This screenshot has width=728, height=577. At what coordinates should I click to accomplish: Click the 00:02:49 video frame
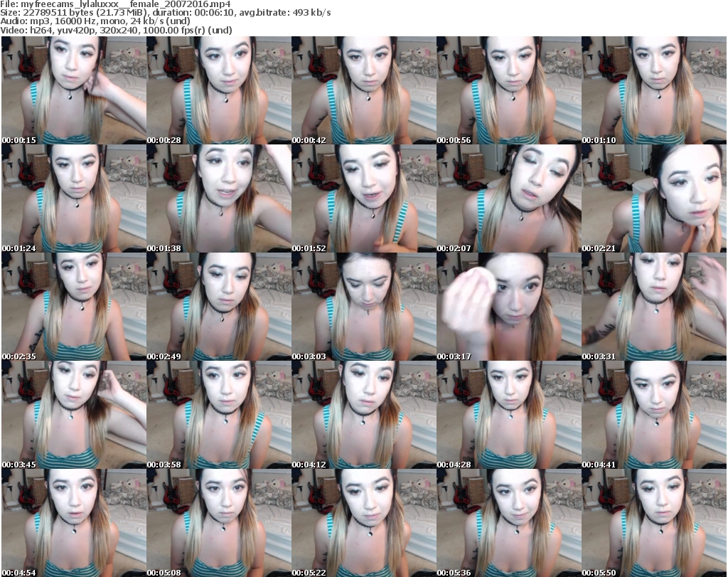219,307
